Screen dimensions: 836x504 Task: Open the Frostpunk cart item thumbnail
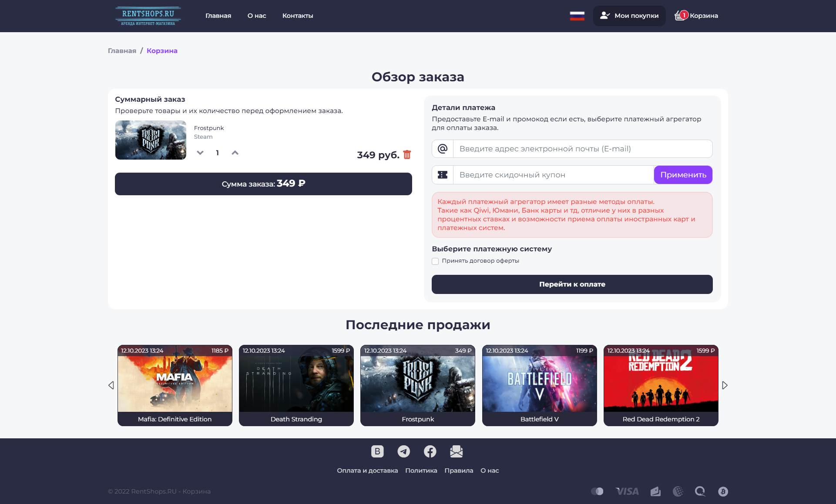tap(151, 140)
